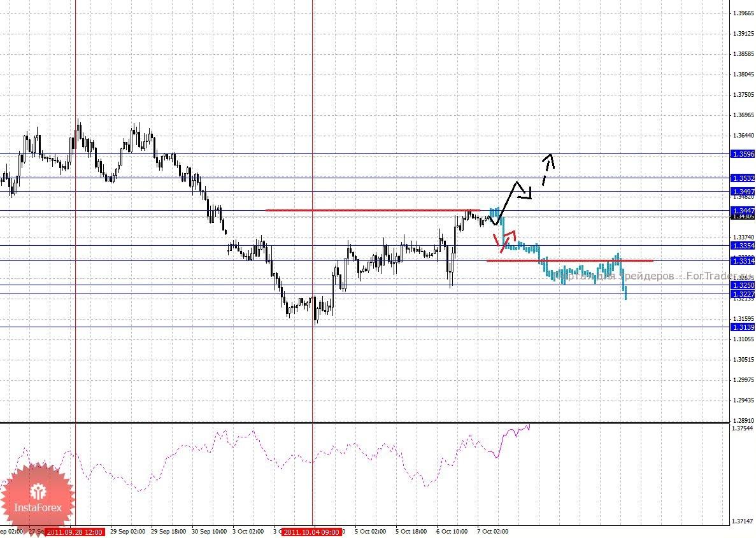Click the 1.3227 price level label
This screenshot has height=538, width=756.
743,294
